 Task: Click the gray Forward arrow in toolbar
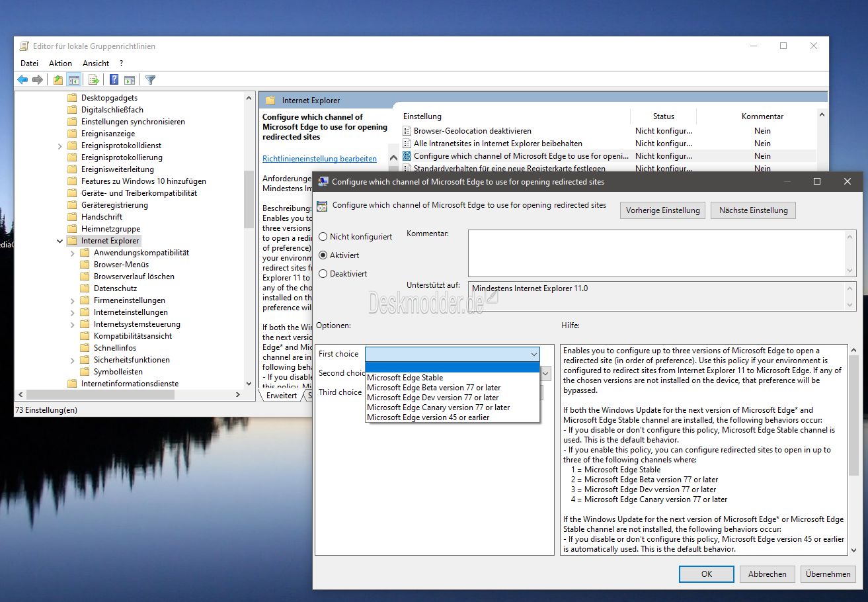[x=38, y=80]
